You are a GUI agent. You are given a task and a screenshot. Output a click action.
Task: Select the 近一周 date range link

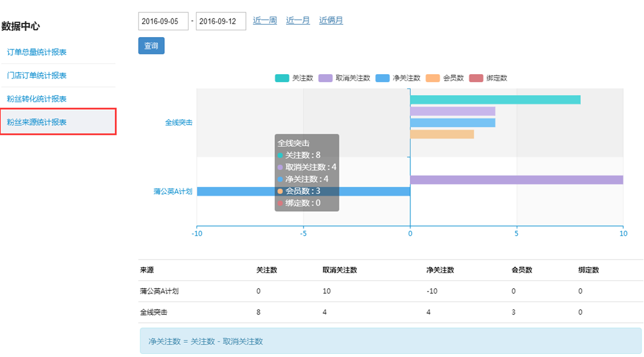tap(265, 20)
